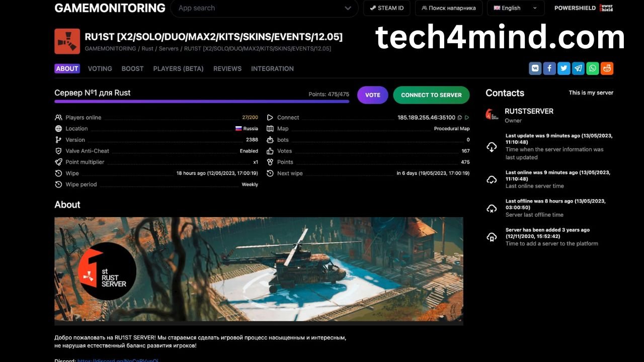The width and height of the screenshot is (644, 362).
Task: Click the 27/200 players online value
Action: coord(250,118)
